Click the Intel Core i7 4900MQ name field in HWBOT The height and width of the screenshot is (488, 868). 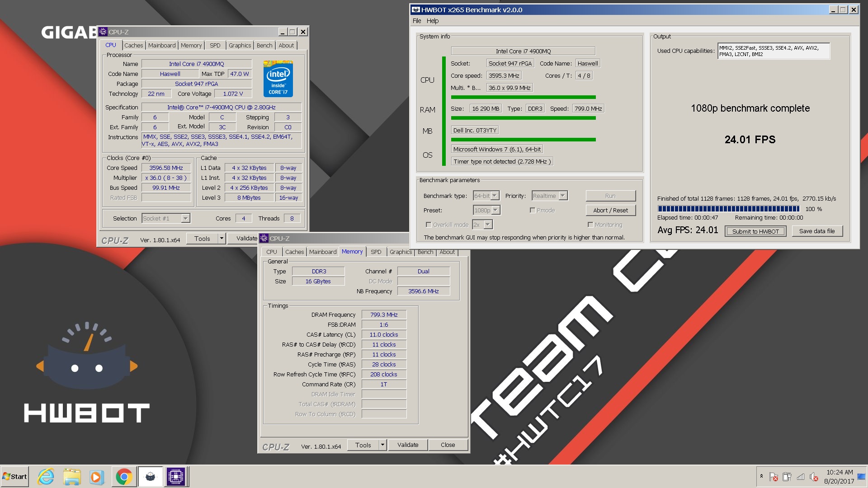(x=523, y=51)
